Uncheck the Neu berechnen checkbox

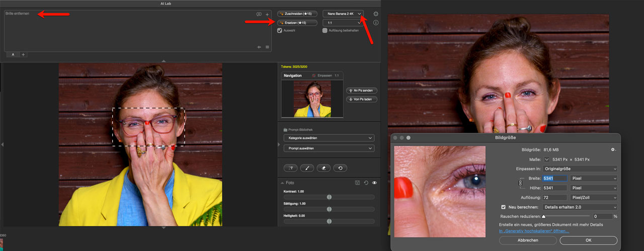503,207
